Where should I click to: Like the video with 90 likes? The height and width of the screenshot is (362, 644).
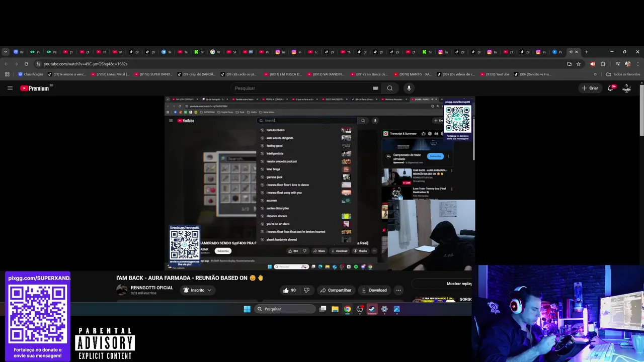pyautogui.click(x=289, y=290)
